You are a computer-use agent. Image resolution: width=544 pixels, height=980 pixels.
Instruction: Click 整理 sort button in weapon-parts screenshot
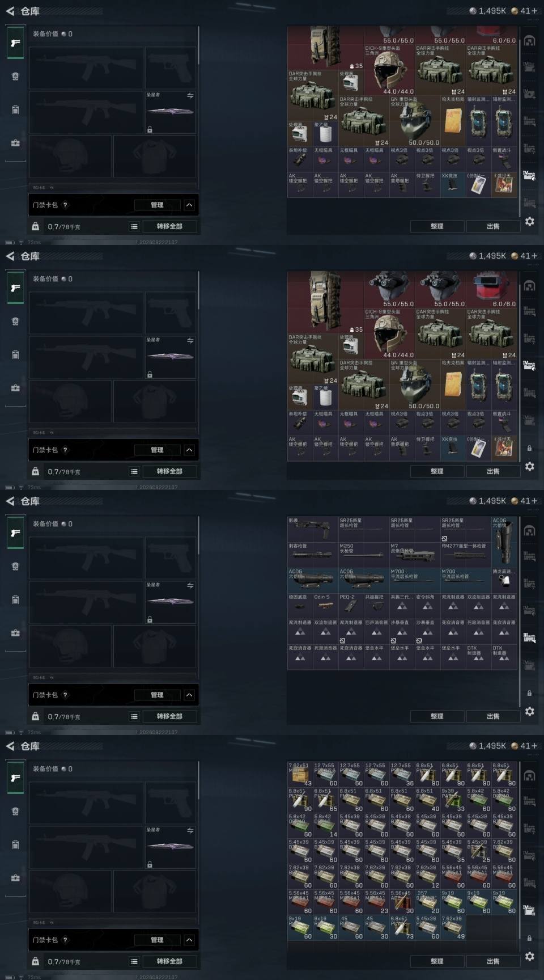pos(436,716)
